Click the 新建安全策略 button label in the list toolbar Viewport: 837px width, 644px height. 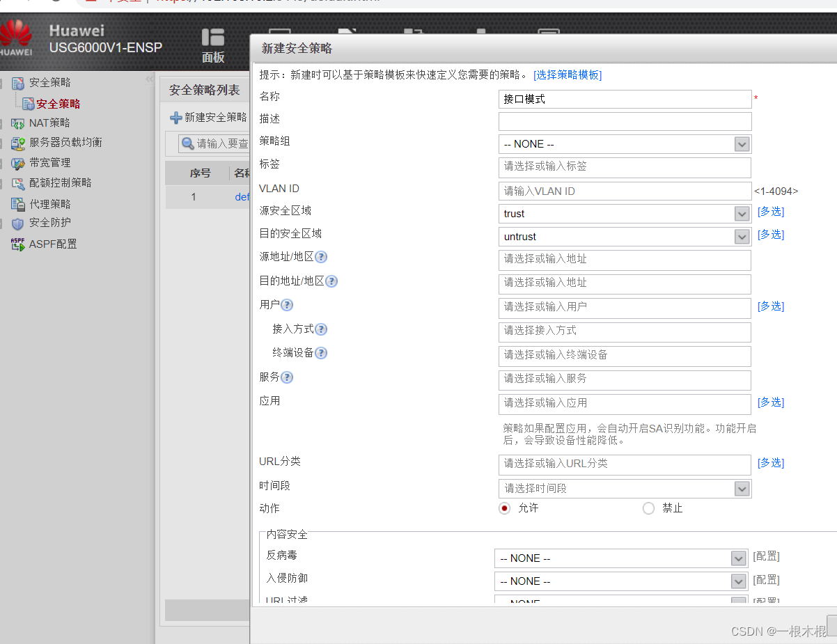(x=216, y=118)
